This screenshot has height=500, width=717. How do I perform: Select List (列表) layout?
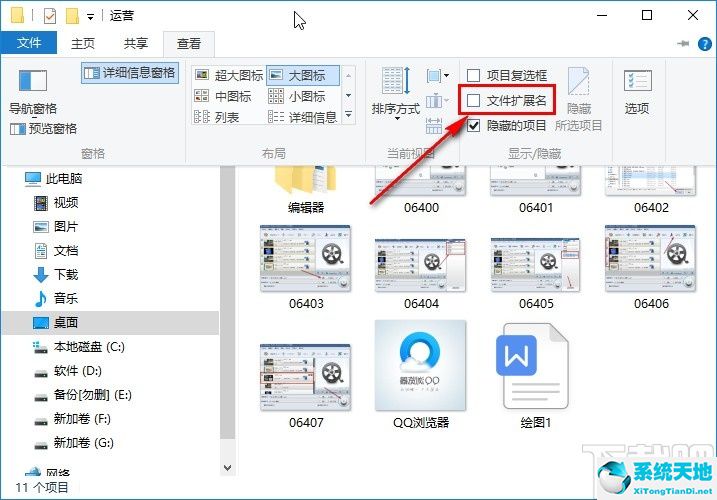coord(217,118)
